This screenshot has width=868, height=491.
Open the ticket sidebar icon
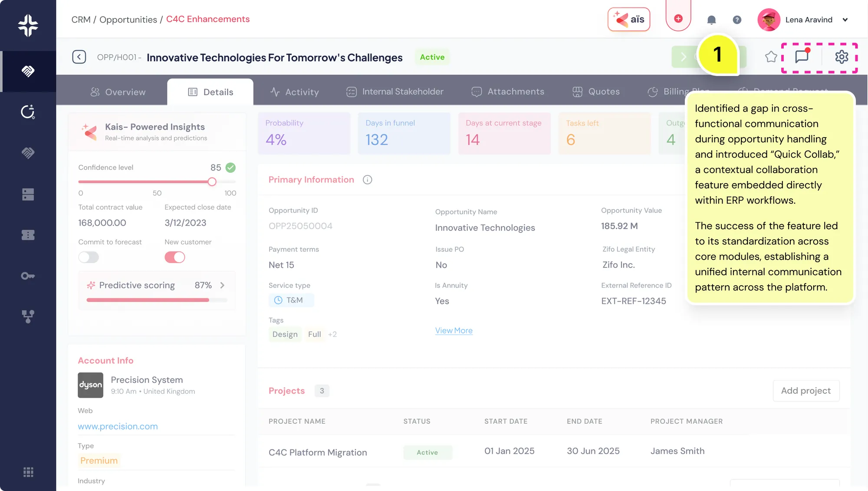(x=28, y=235)
